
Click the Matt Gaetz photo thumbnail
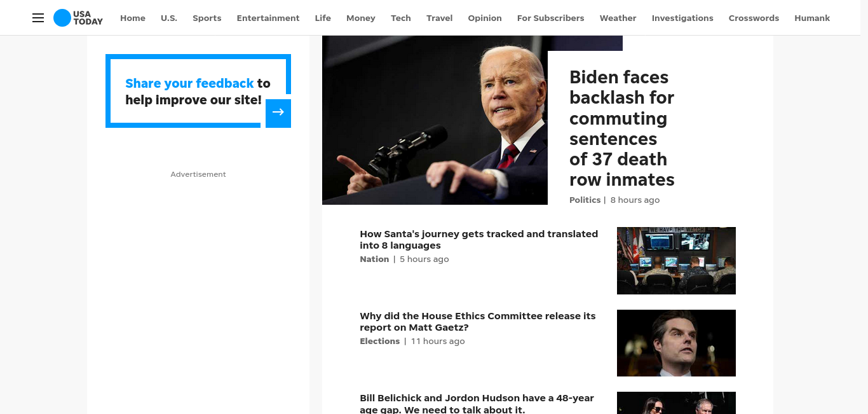point(676,343)
